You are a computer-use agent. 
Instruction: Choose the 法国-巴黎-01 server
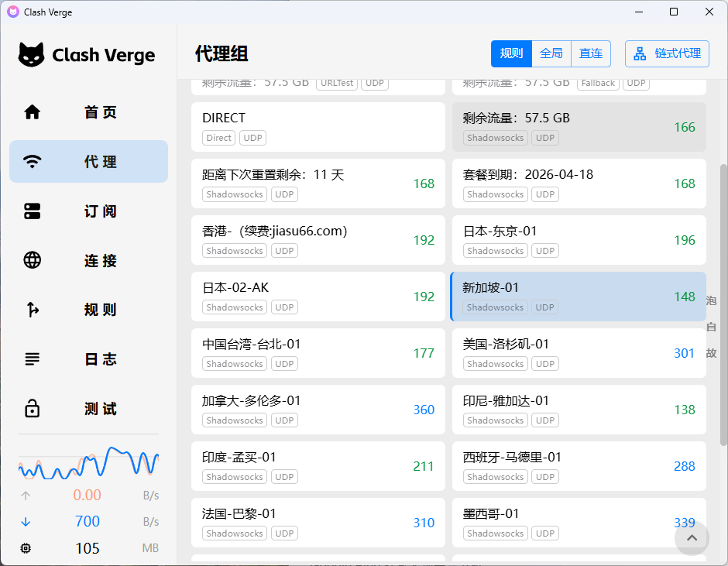(x=318, y=523)
